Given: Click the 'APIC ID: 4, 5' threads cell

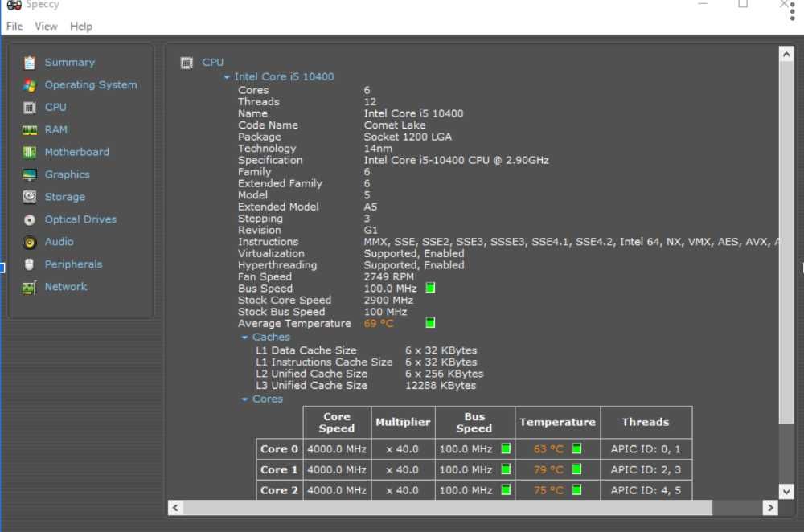Looking at the screenshot, I should [646, 490].
